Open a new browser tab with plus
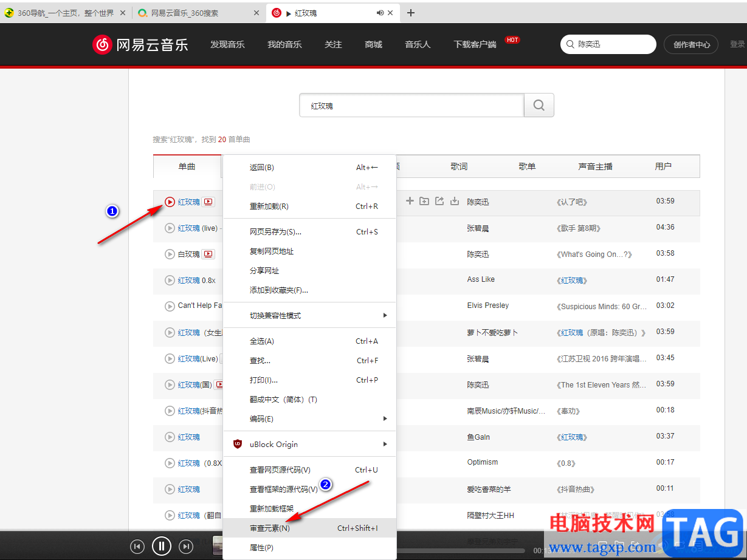Image resolution: width=747 pixels, height=560 pixels. (411, 13)
